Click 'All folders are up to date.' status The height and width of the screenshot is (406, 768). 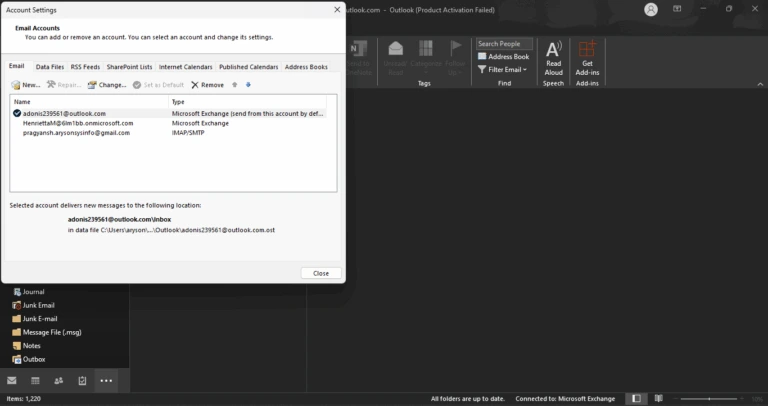point(468,399)
